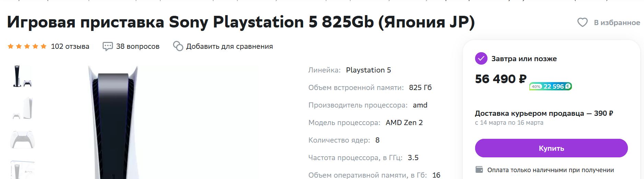The image size is (644, 179).
Task: Click the speech bubble questions icon
Action: (x=107, y=46)
